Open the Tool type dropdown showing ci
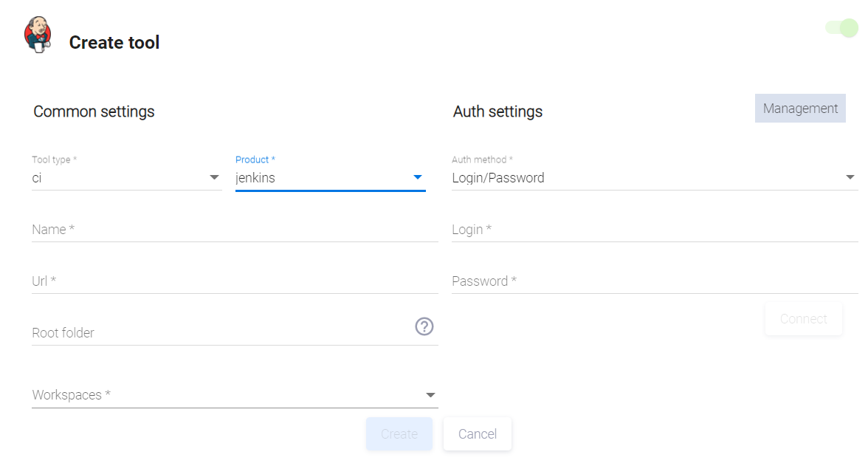The height and width of the screenshot is (463, 868). (x=126, y=178)
